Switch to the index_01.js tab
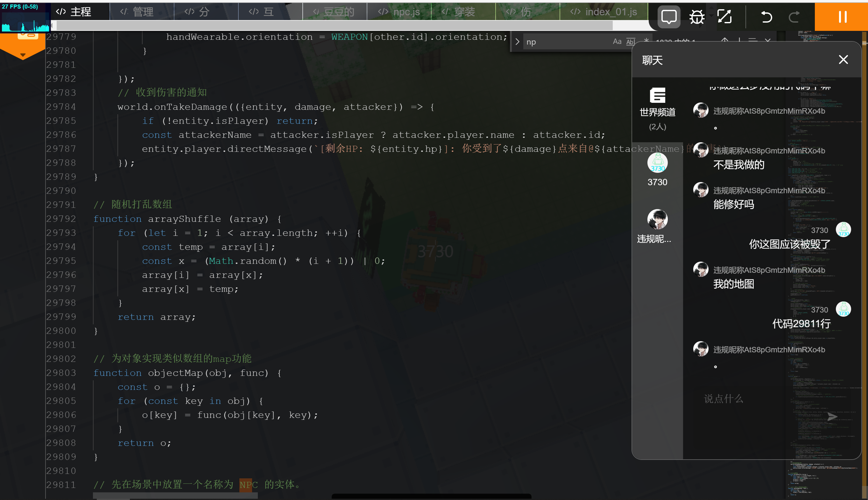 point(603,12)
